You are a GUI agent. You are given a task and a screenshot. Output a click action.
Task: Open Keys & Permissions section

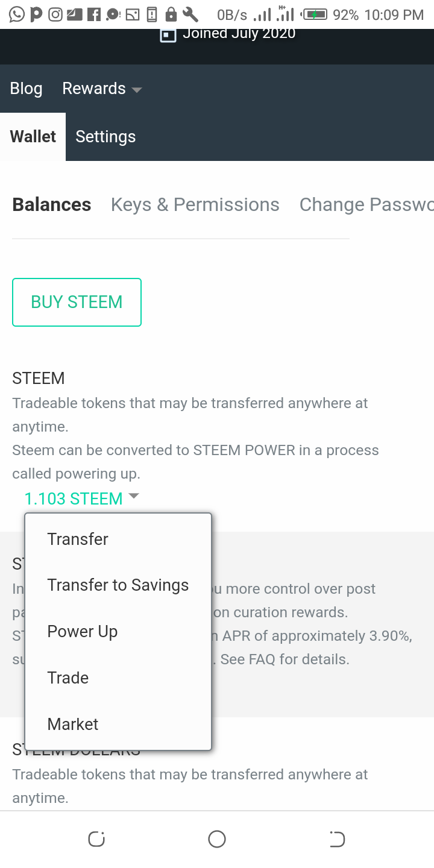pyautogui.click(x=195, y=205)
